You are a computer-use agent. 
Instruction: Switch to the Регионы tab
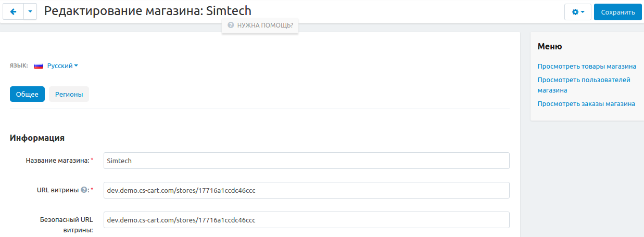[x=69, y=94]
